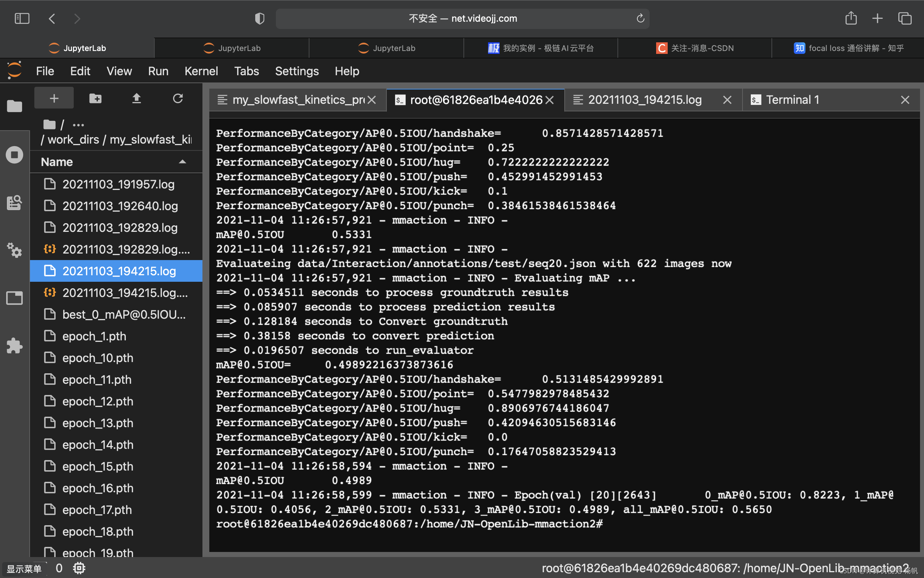Switch to 关注-消息-CSDN browser tab
This screenshot has width=924, height=578.
(694, 48)
